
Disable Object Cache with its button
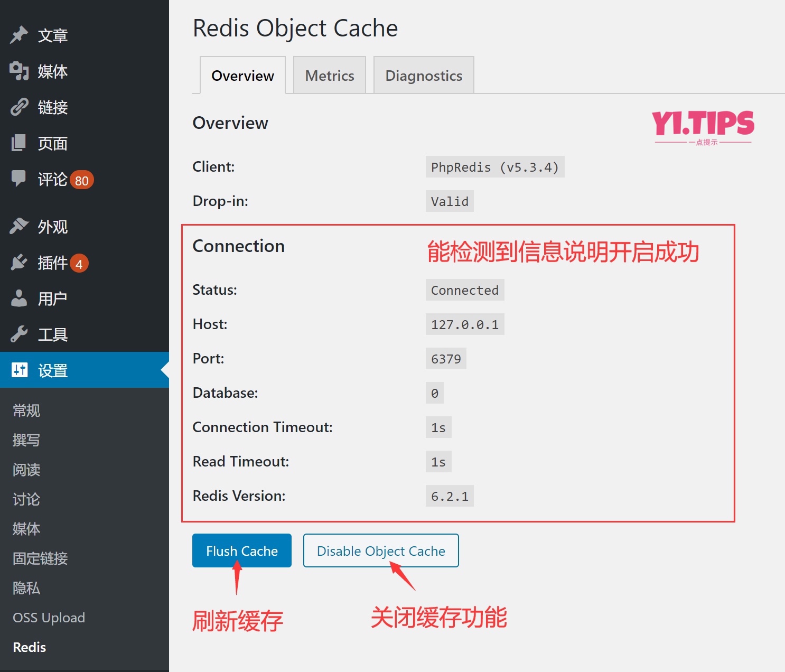click(380, 550)
